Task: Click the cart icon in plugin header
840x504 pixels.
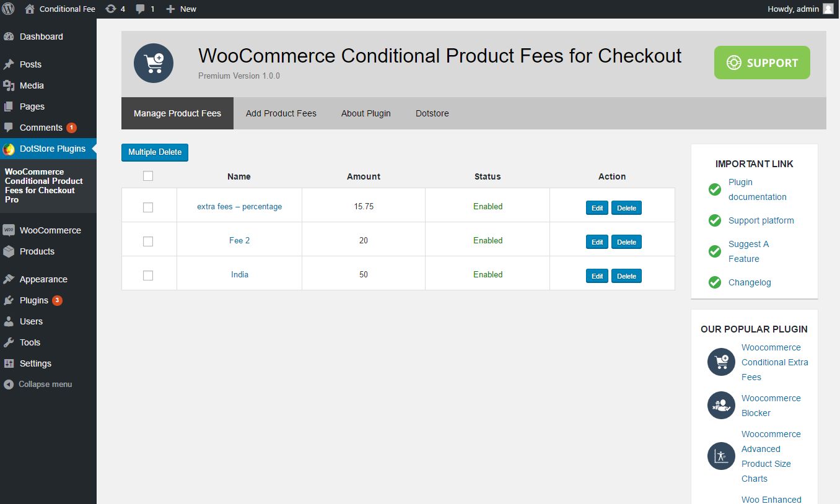Action: click(154, 63)
